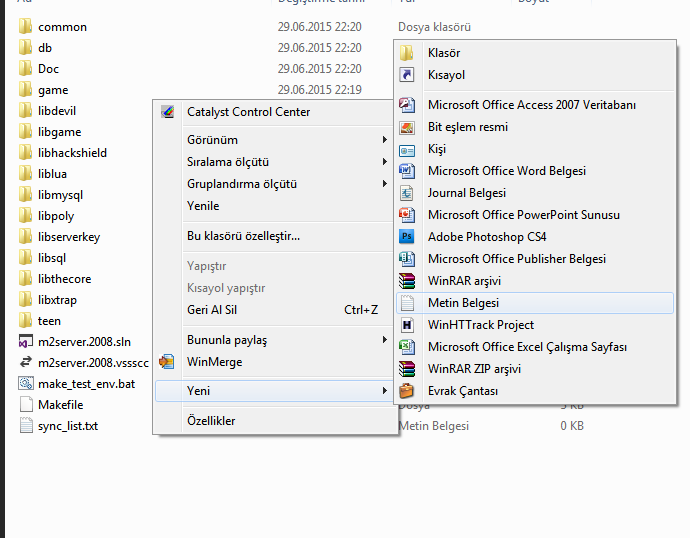The width and height of the screenshot is (690, 538).
Task: Click the PowerPoint Sunusu icon
Action: (x=407, y=215)
